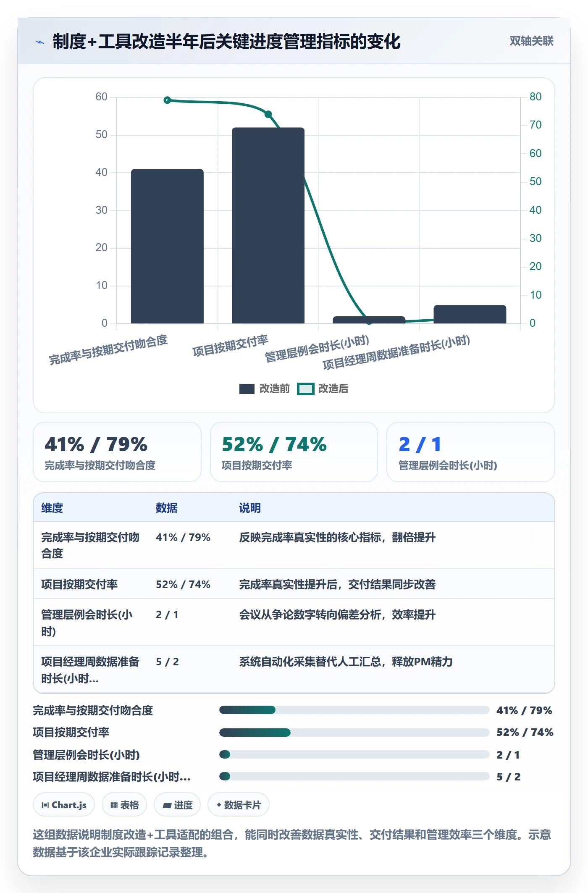Select table cell 反映完成率真实性的核心指标，翻倍提升
588x893 pixels.
click(337, 537)
